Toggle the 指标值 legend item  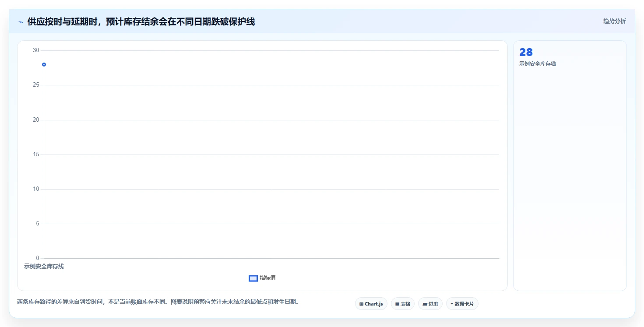(262, 278)
